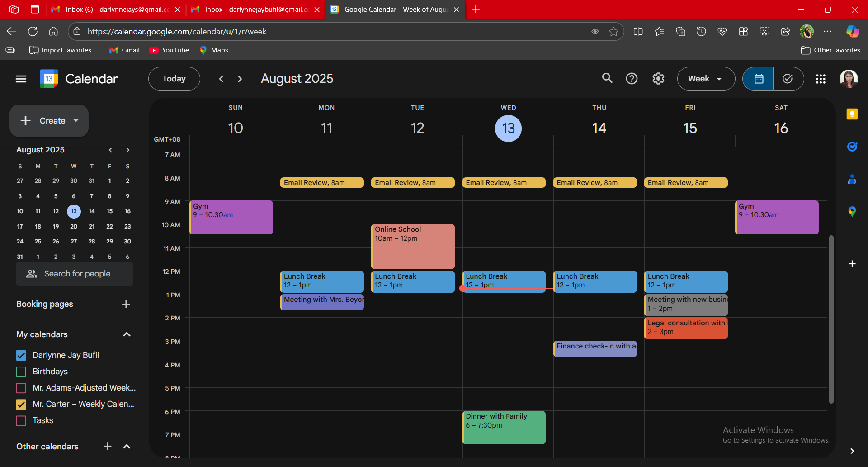
Task: Toggle Mr. Carter Weekly Calendar checkbox
Action: [x=21, y=404]
